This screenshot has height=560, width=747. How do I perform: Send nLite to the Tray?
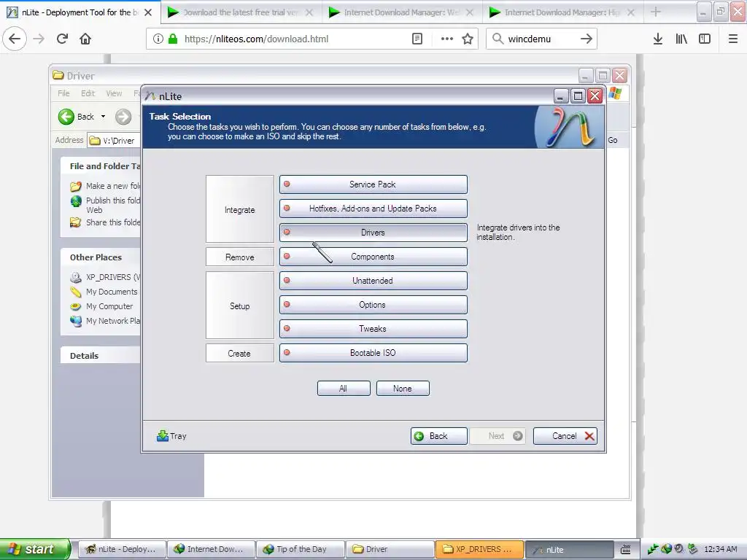click(171, 436)
